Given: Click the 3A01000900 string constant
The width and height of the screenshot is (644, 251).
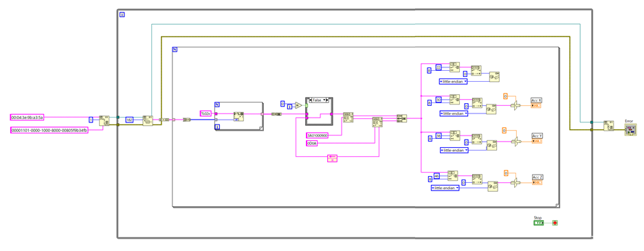Looking at the screenshot, I should click(317, 135).
